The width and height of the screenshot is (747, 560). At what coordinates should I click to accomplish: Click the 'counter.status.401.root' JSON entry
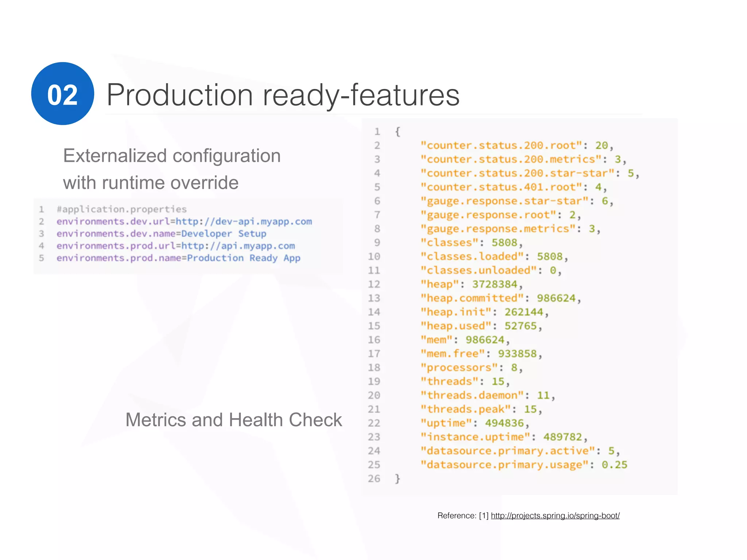click(x=514, y=187)
